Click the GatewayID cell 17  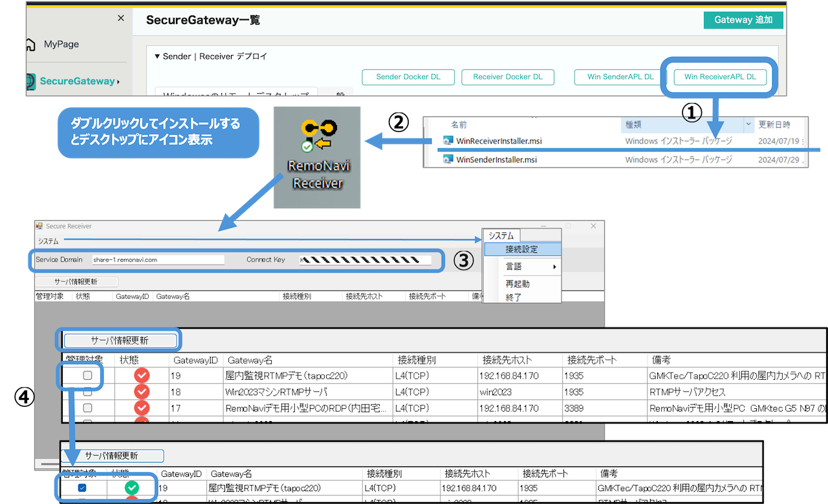click(176, 408)
